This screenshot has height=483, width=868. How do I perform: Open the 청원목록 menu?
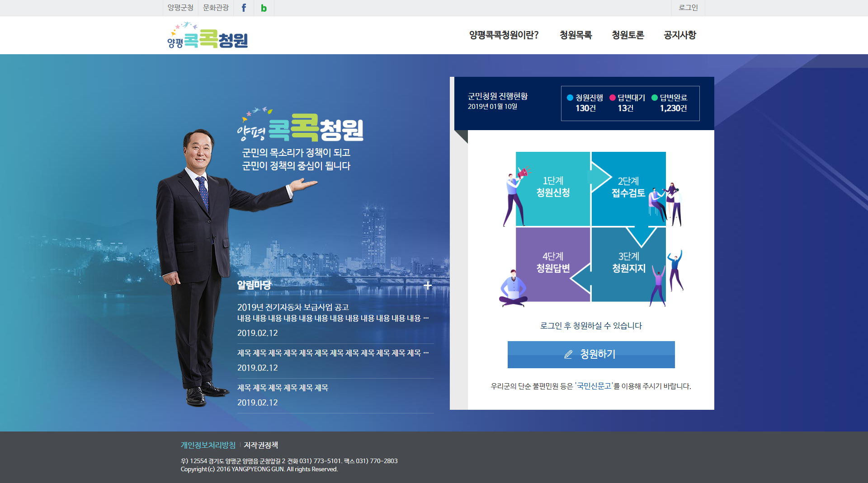pyautogui.click(x=576, y=35)
